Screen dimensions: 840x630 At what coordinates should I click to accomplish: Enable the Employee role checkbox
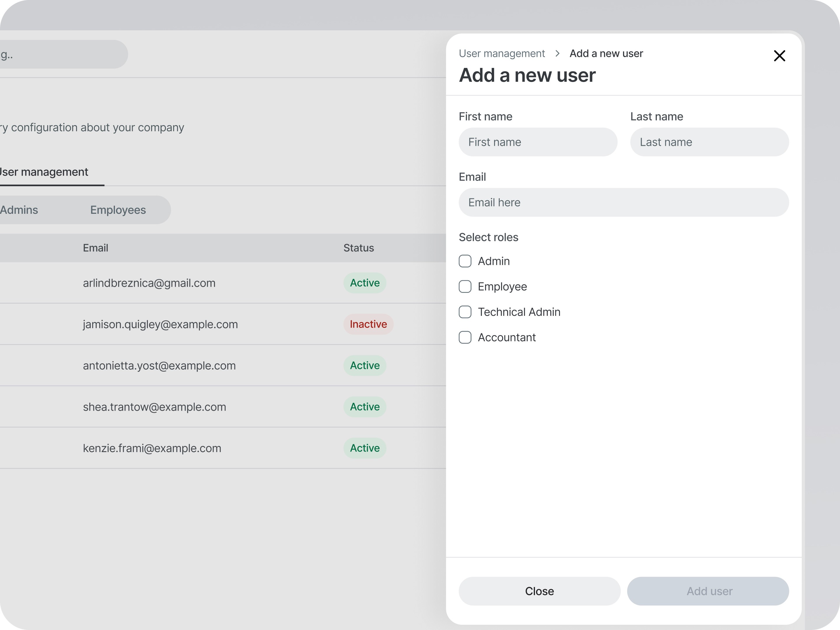[x=465, y=287]
